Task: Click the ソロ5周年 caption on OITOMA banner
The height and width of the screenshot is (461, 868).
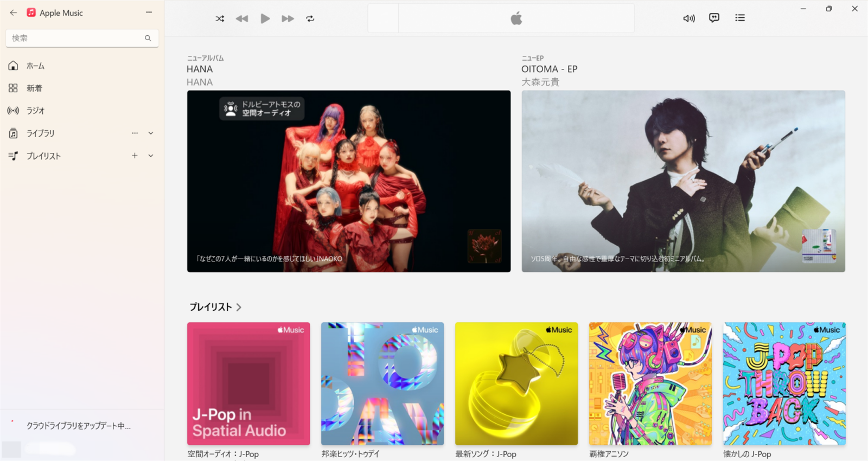Action: 618,259
